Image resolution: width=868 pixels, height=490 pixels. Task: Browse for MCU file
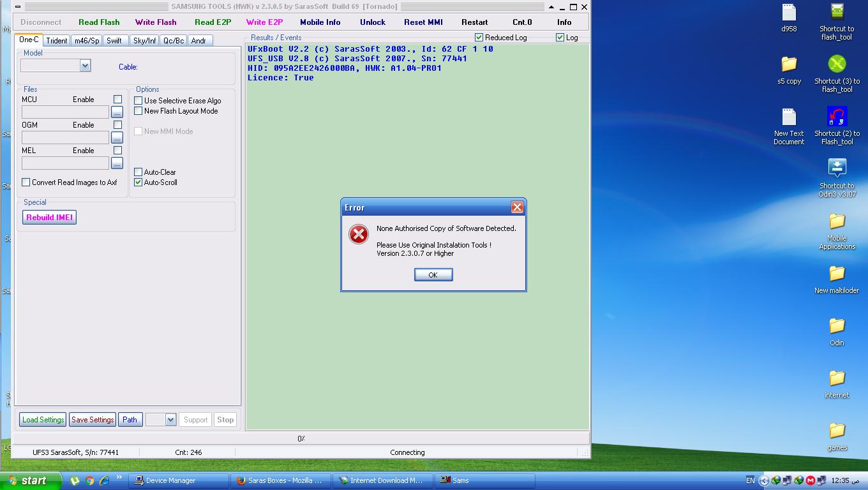pos(117,112)
